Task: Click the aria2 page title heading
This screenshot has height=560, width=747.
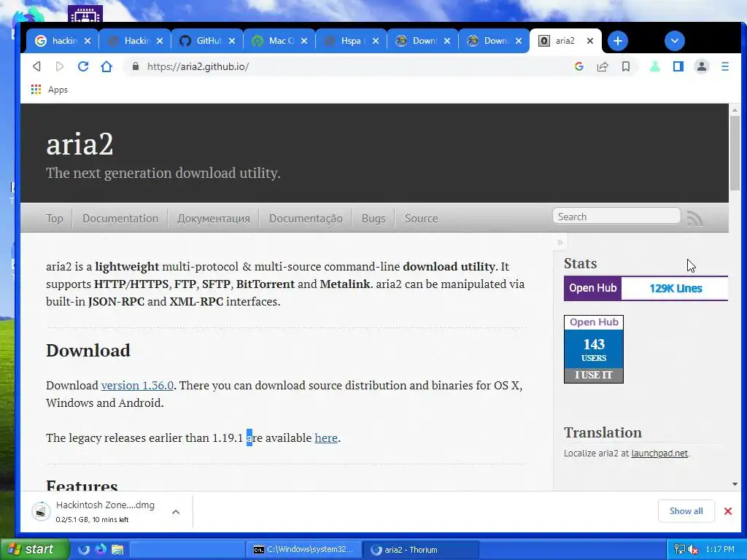Action: pos(80,144)
